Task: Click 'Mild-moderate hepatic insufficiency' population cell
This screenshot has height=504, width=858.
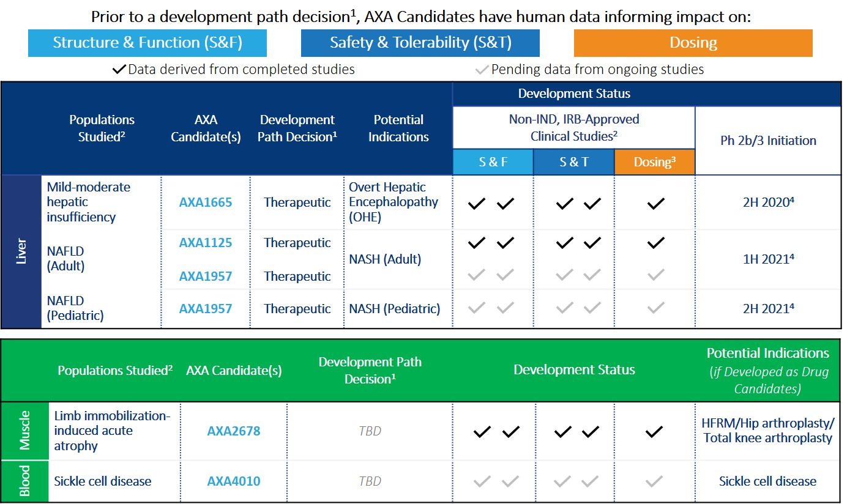Action: point(89,202)
